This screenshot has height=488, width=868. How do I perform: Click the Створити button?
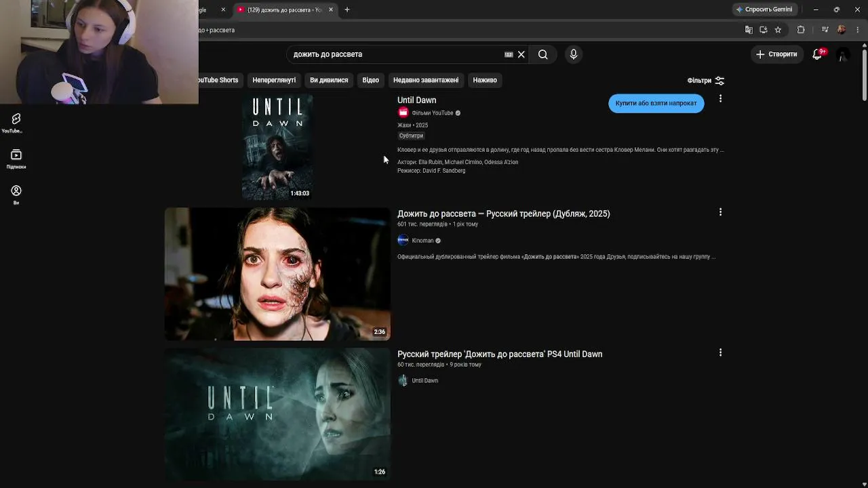[x=777, y=54]
